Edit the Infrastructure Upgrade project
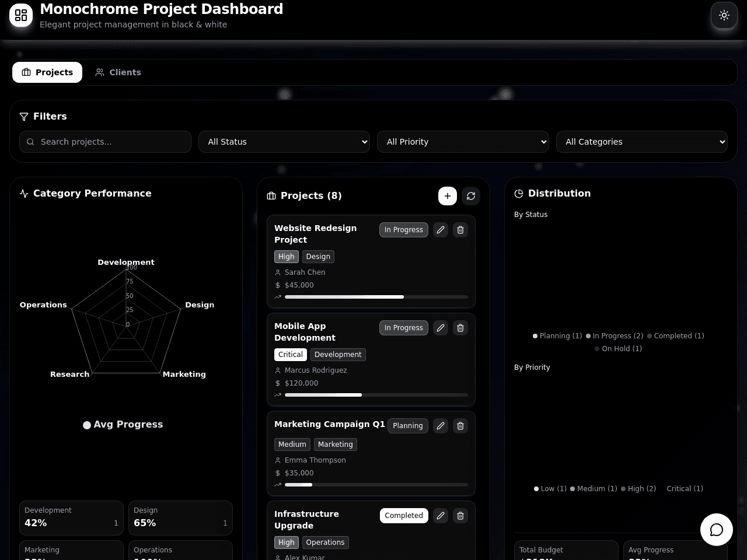Image resolution: width=747 pixels, height=560 pixels. click(x=441, y=516)
